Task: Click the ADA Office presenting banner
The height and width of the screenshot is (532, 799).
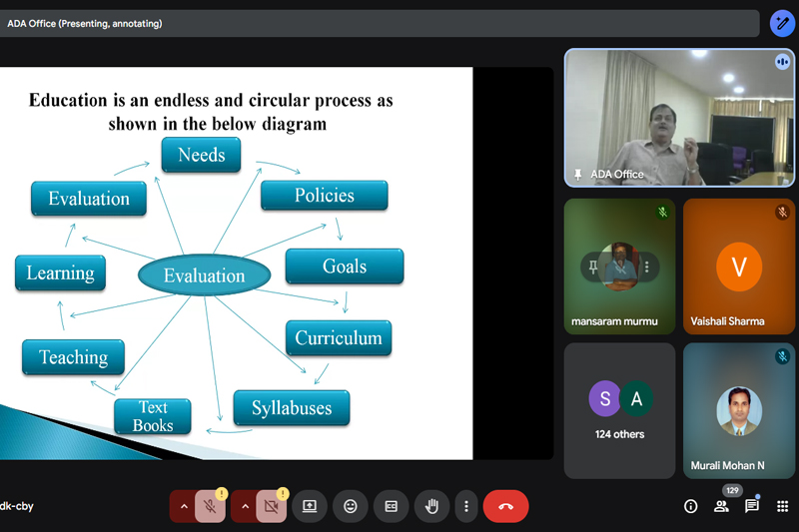Action: pos(380,23)
